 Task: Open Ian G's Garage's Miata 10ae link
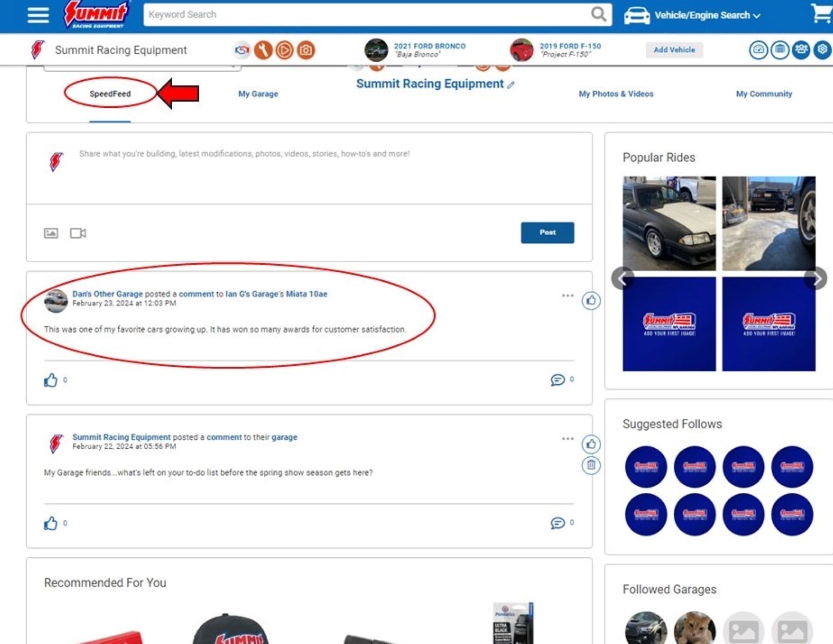click(276, 294)
